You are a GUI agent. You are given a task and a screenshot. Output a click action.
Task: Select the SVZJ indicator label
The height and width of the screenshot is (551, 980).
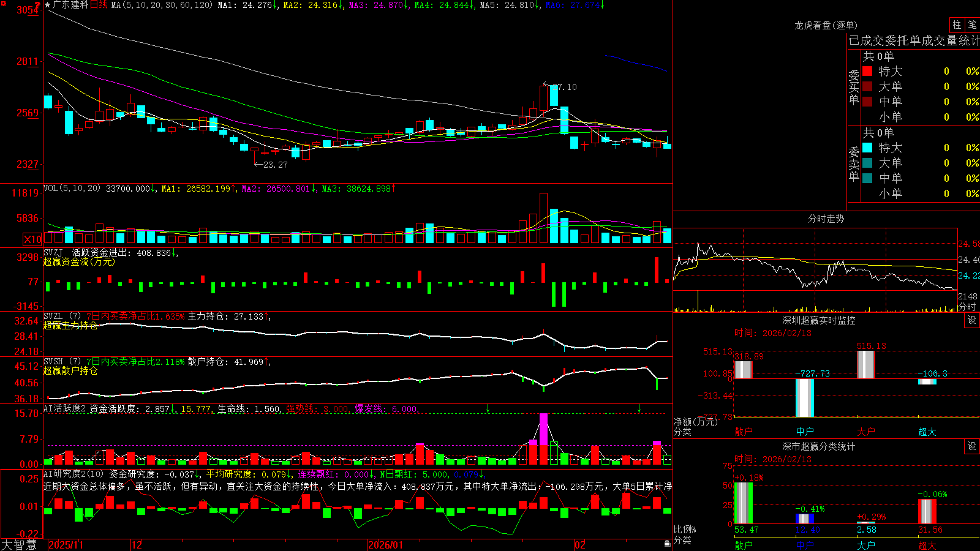53,253
